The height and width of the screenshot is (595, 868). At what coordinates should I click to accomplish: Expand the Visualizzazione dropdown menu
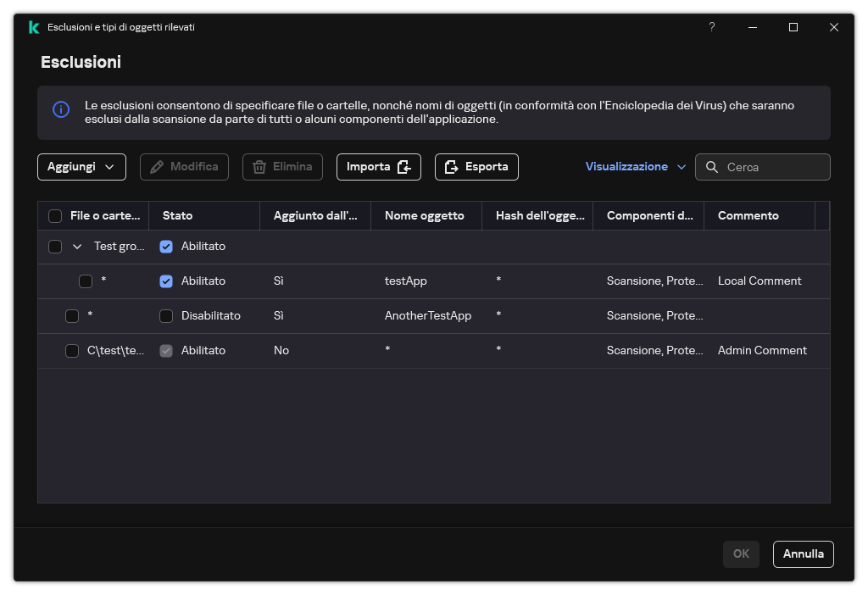click(x=635, y=167)
